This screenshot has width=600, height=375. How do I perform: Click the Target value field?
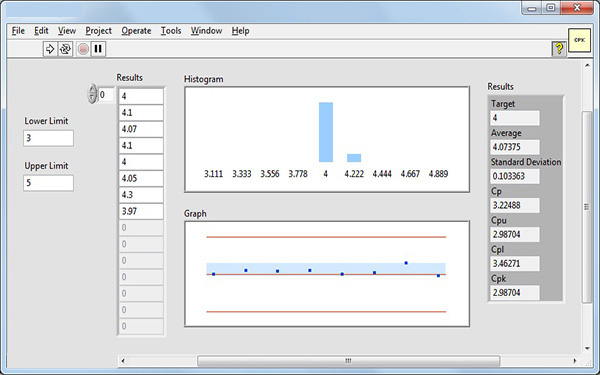[515, 118]
